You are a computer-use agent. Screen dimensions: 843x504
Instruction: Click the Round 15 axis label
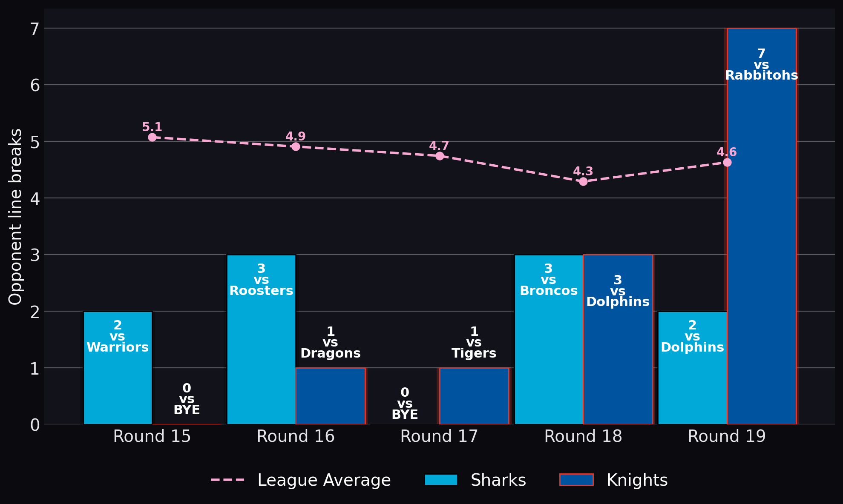point(152,436)
